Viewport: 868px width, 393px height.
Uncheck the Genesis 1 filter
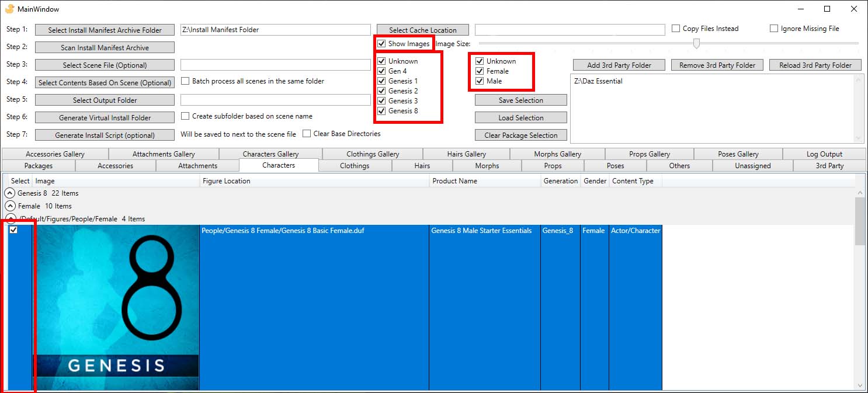(x=381, y=81)
